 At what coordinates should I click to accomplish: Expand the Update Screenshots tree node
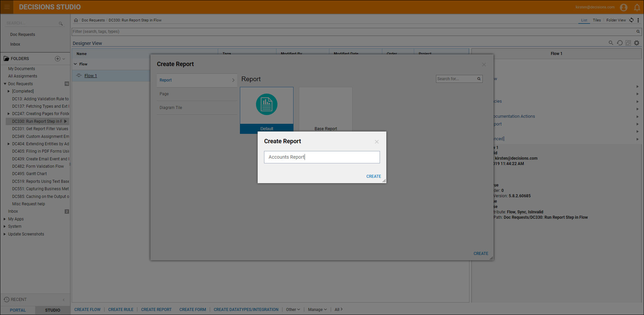(5, 234)
